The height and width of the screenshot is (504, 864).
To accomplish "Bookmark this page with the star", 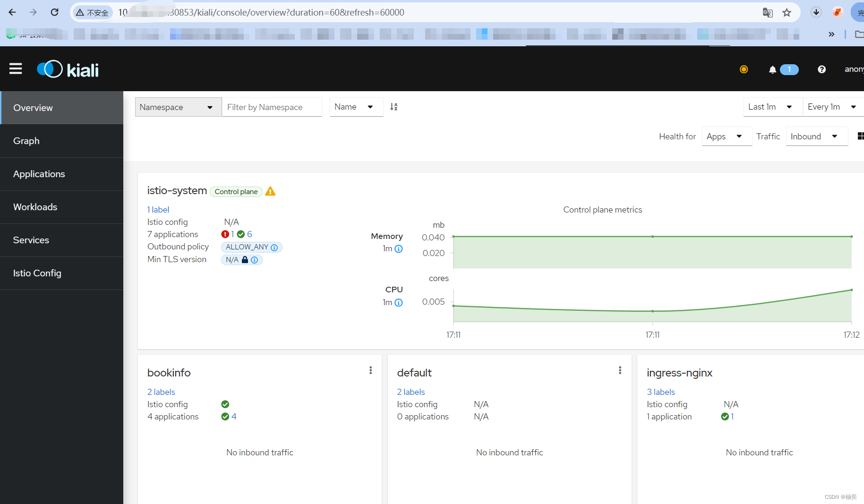I will point(787,13).
